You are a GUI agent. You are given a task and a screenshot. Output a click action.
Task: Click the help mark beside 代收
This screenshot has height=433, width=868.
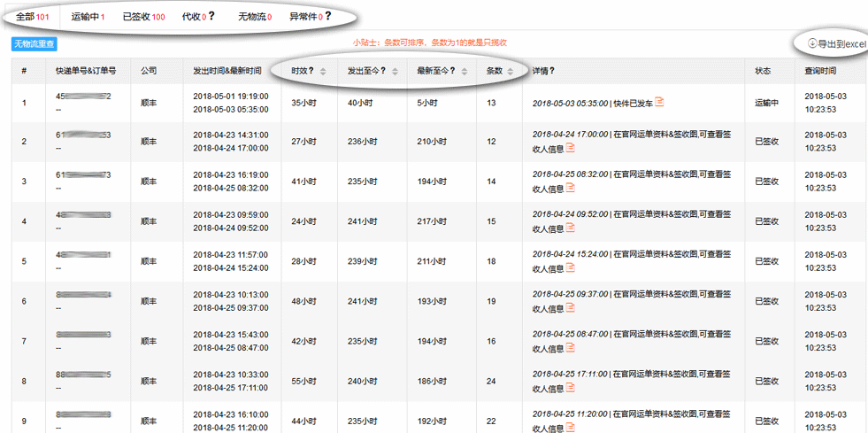(x=211, y=17)
